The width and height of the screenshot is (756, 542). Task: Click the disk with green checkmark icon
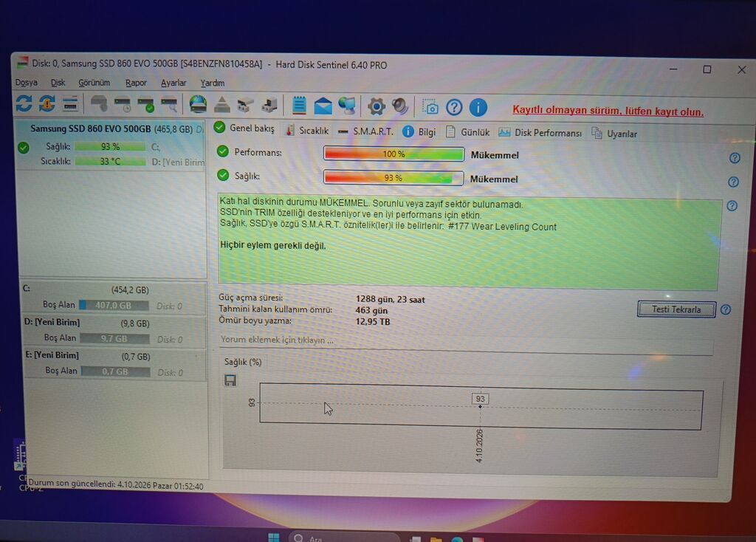point(145,104)
